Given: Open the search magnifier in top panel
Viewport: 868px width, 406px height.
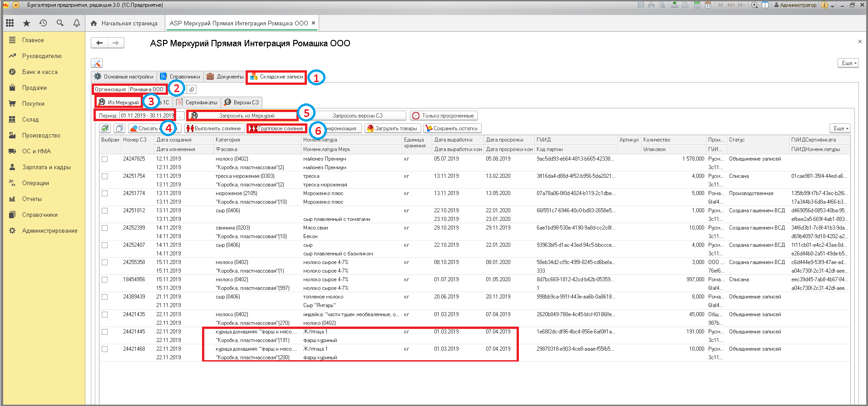Looking at the screenshot, I should (60, 23).
